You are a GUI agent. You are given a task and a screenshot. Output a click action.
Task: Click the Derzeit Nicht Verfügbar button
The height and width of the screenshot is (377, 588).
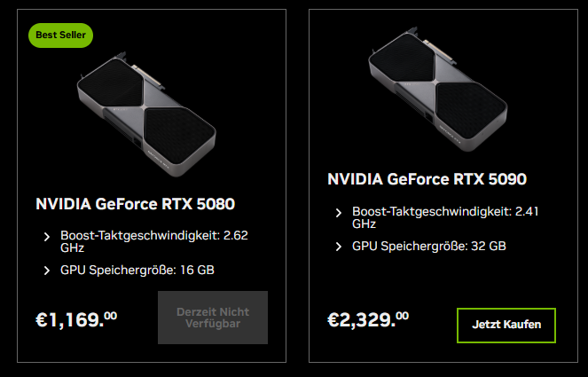[213, 318]
